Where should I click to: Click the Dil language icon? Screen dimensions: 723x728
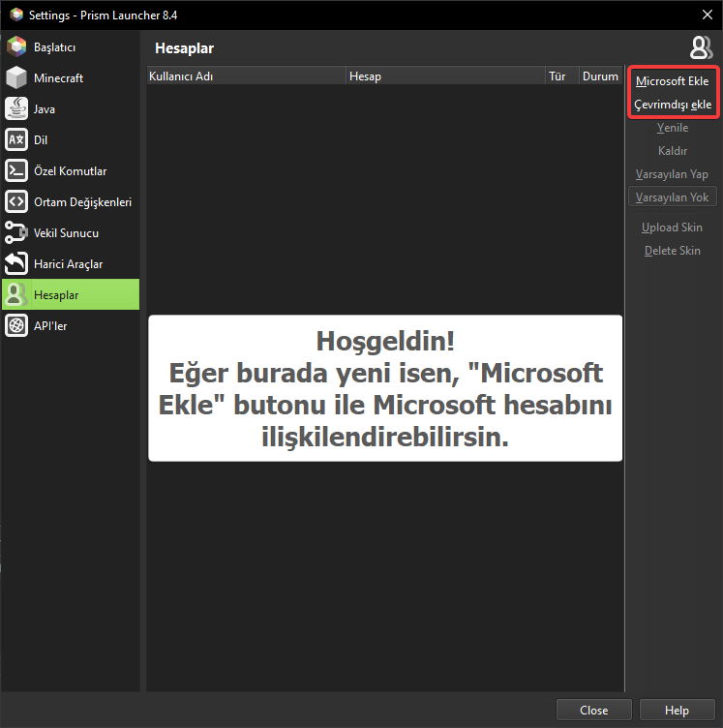click(x=16, y=139)
